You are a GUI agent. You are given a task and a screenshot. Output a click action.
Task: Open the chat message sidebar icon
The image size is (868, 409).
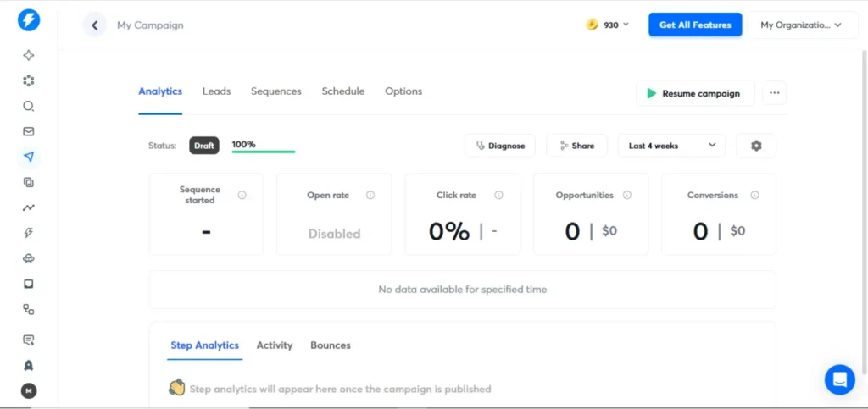tap(29, 340)
